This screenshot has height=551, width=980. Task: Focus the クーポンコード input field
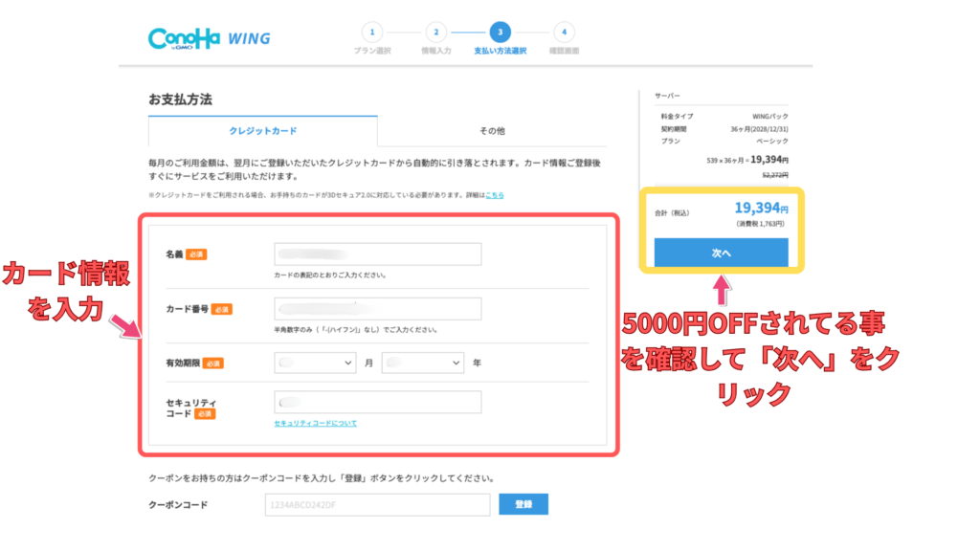(x=377, y=504)
